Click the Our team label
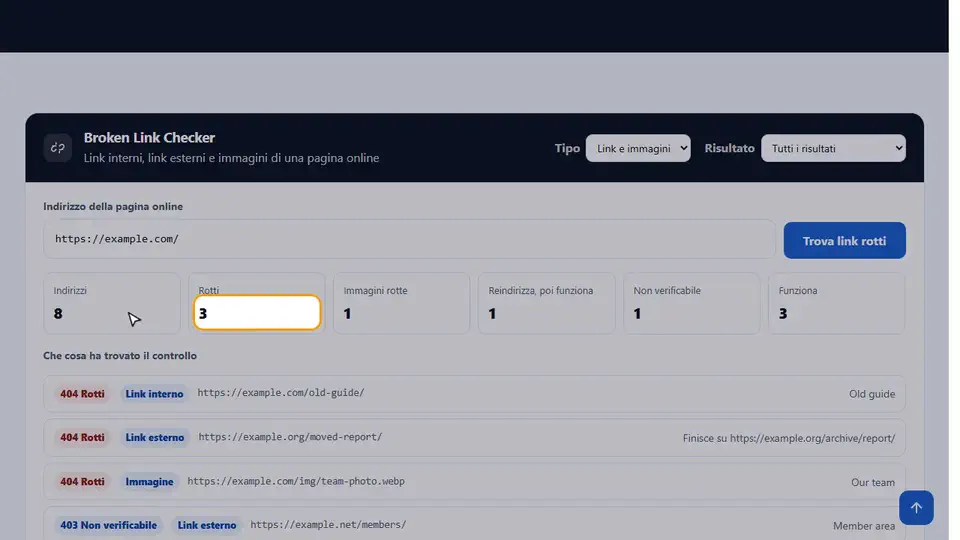Screen dimensions: 960x540 coord(873,482)
